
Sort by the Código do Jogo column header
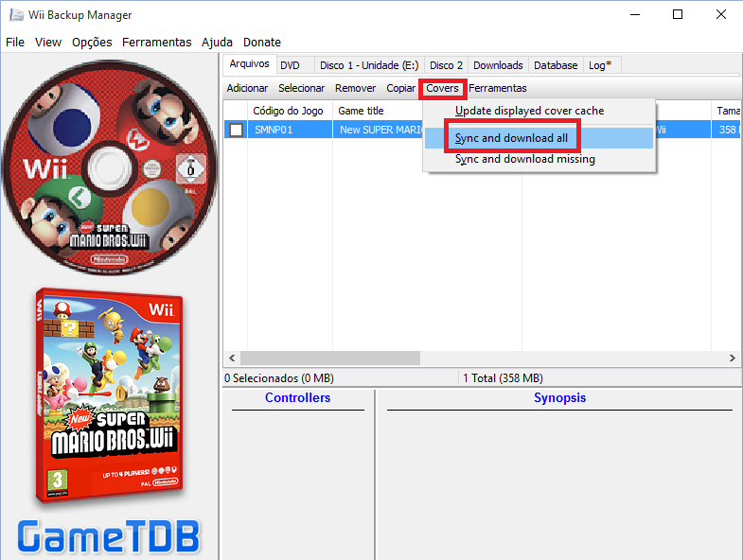click(x=288, y=111)
